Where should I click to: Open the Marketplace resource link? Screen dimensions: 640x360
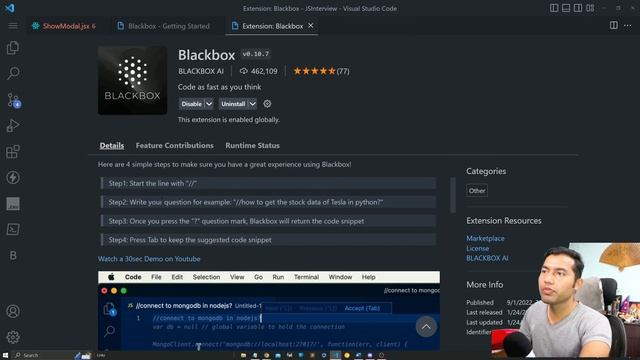485,238
